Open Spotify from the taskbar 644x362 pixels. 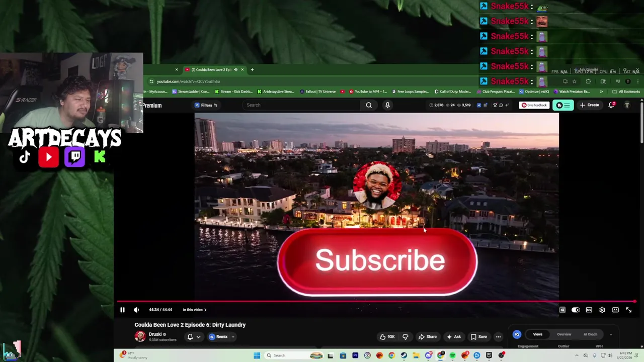[452, 355]
